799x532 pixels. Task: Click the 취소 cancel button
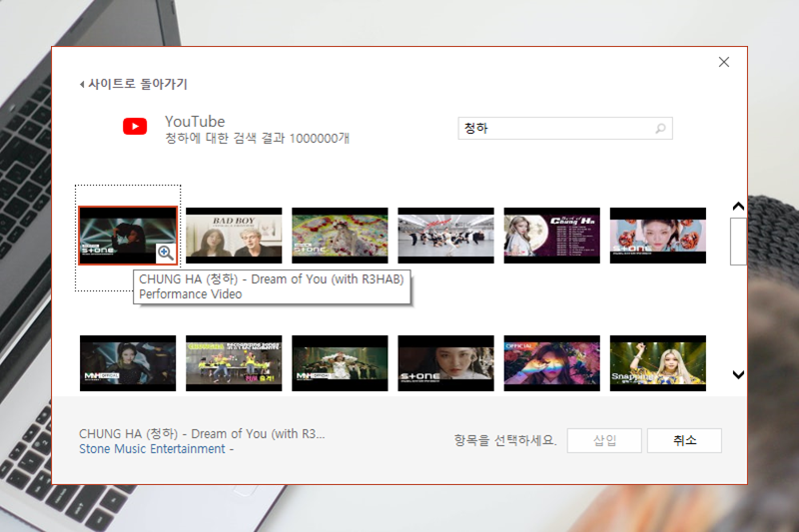click(x=684, y=440)
